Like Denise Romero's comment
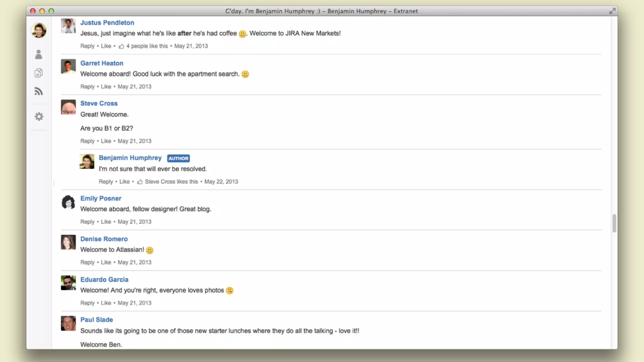 (106, 262)
